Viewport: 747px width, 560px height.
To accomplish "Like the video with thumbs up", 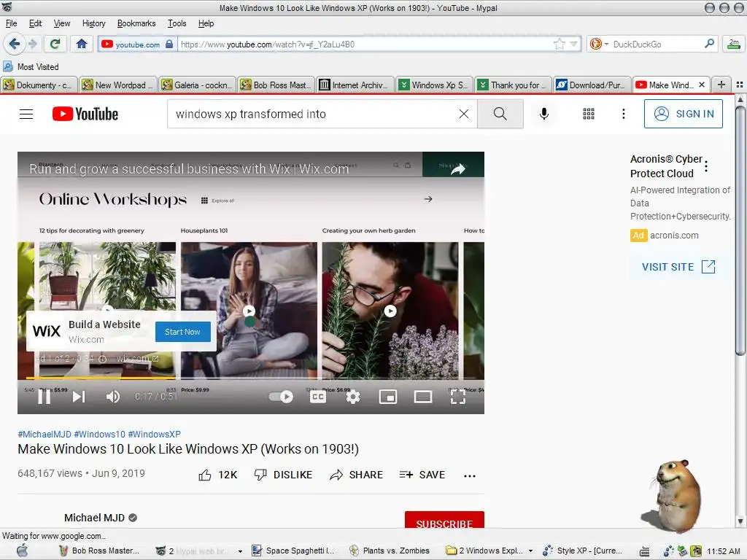I will (x=217, y=475).
